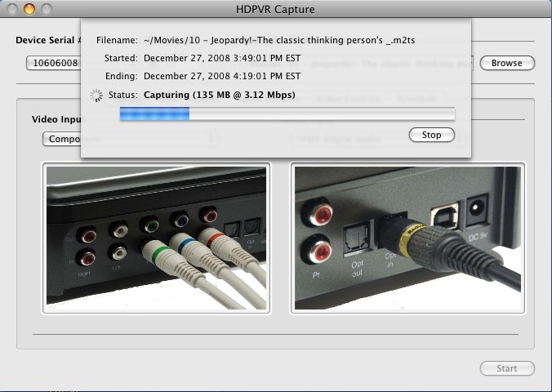Click the Ending date and time
552x392 pixels.
click(x=222, y=76)
